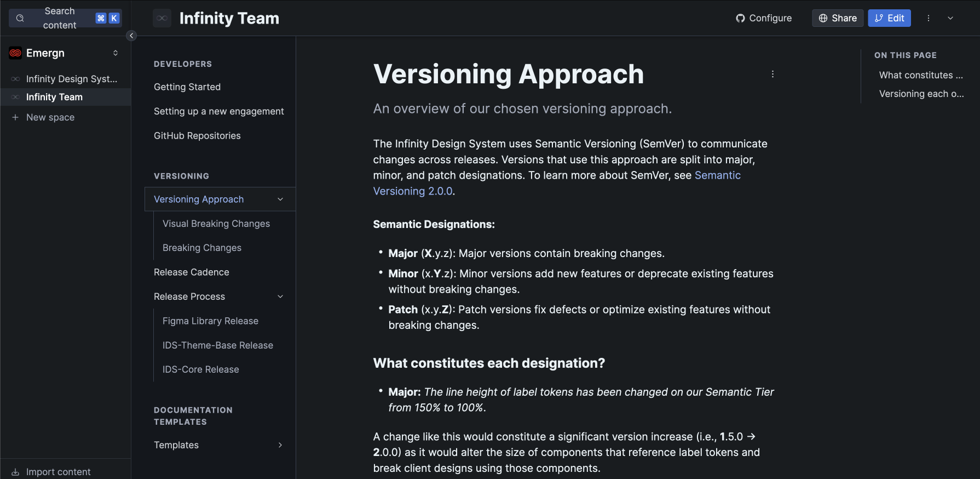Open the Emergn organization switcher
Screen dimensions: 980x479
[x=65, y=53]
